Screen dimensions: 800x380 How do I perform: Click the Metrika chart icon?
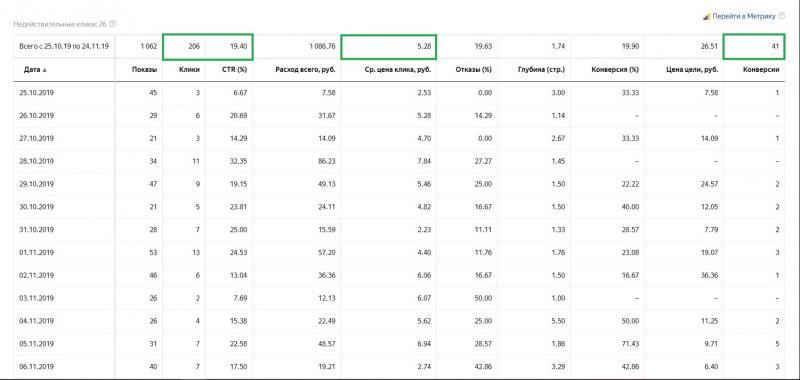(707, 17)
